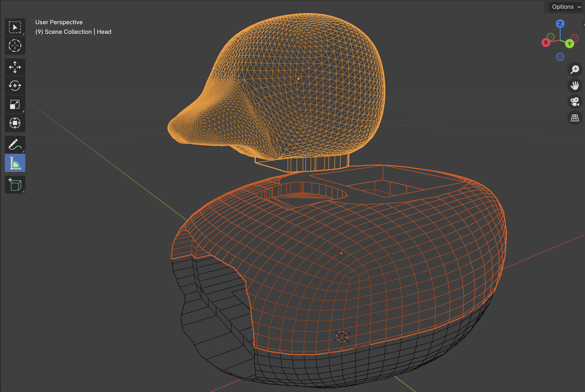Viewport: 585px width, 392px height.
Task: Select the Box Select tool
Action: [15, 27]
